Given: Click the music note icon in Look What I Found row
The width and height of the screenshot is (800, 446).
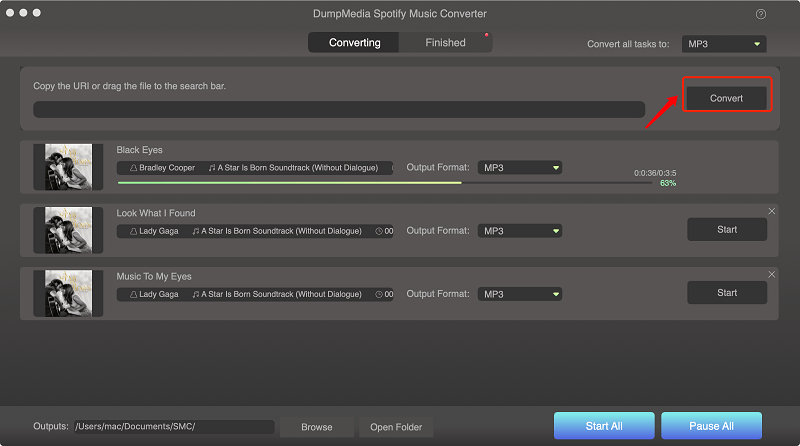Looking at the screenshot, I should tap(195, 231).
